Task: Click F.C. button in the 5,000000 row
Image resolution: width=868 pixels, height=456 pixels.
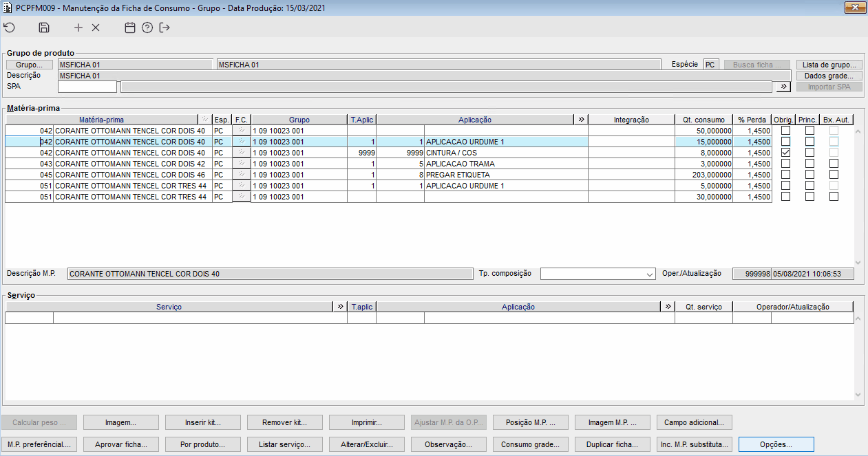Action: 242,186
